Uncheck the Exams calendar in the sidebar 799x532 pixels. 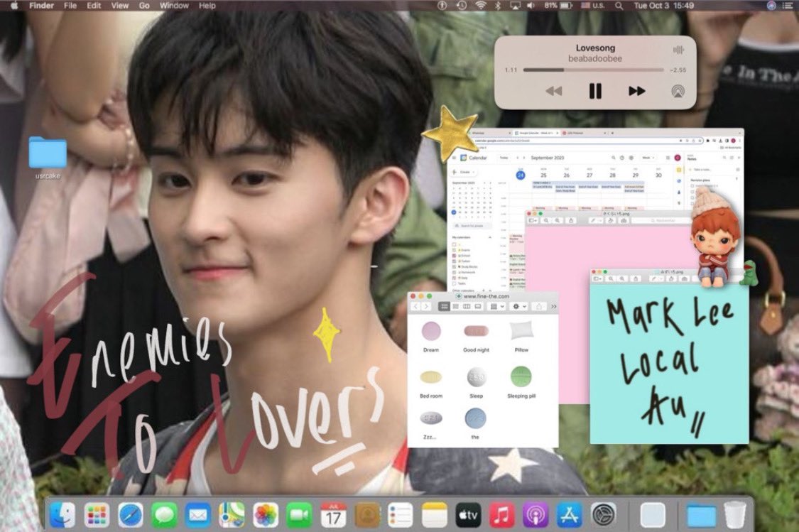[x=453, y=250]
